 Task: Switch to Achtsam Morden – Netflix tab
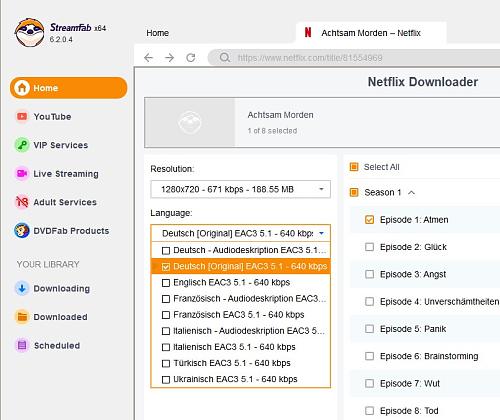[371, 33]
